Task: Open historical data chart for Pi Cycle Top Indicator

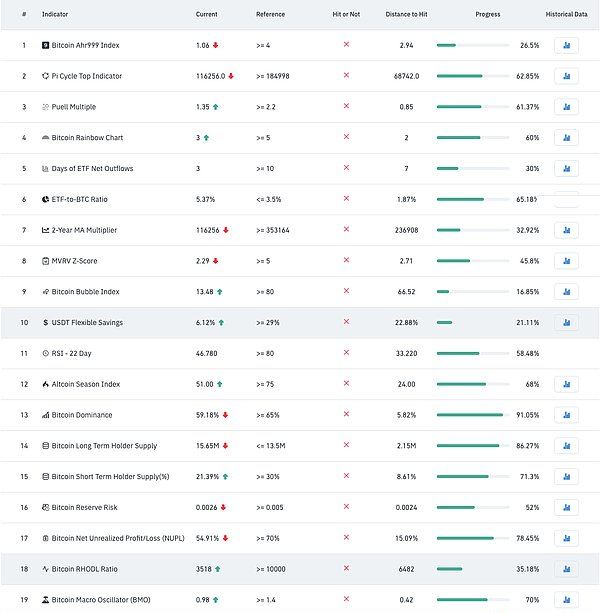Action: tap(566, 76)
